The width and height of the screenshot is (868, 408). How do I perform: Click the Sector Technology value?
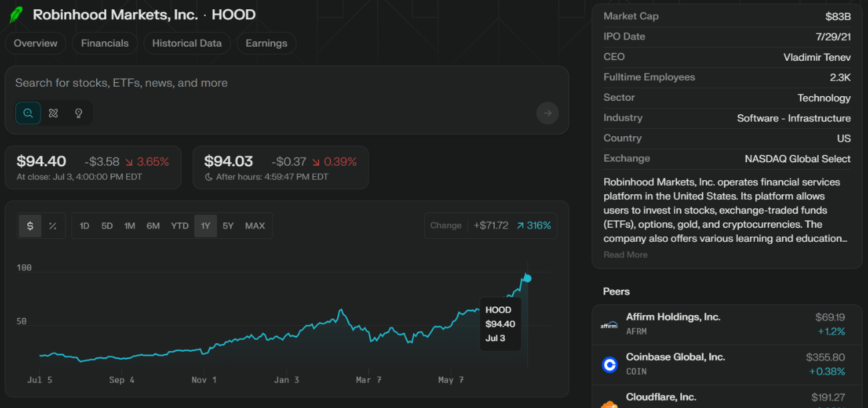pyautogui.click(x=824, y=98)
